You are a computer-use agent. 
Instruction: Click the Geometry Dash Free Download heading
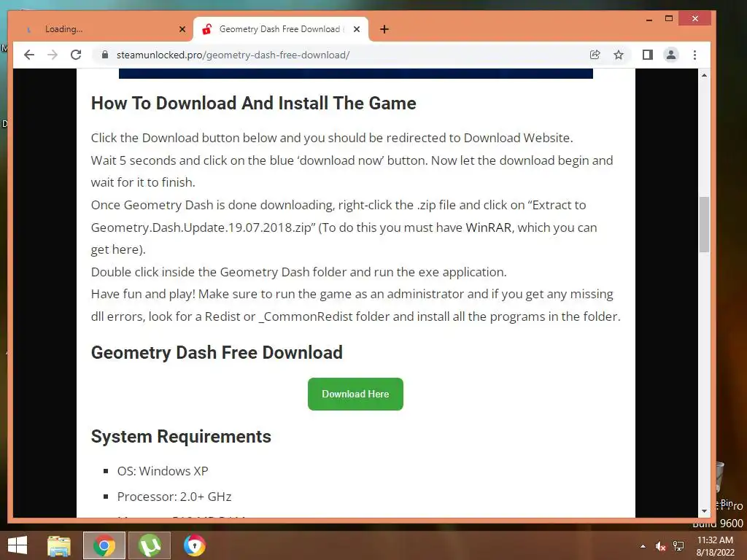coord(217,353)
